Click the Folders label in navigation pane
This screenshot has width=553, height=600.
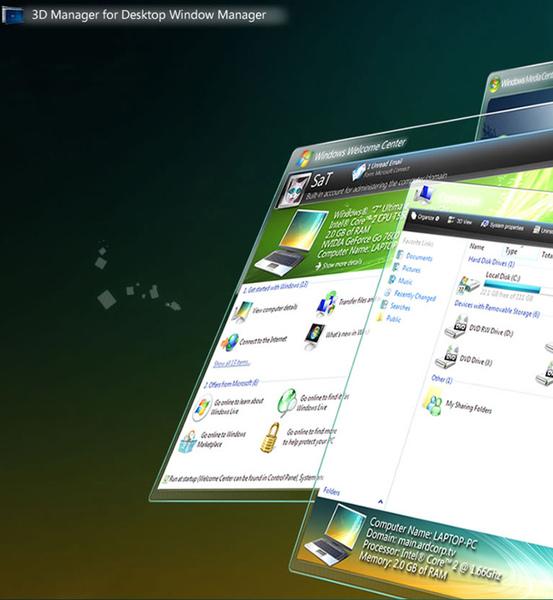331,491
